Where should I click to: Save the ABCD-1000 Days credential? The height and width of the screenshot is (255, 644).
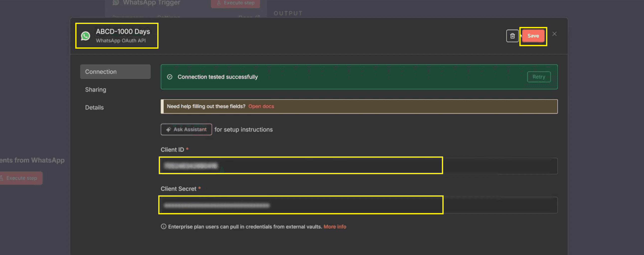coord(533,36)
